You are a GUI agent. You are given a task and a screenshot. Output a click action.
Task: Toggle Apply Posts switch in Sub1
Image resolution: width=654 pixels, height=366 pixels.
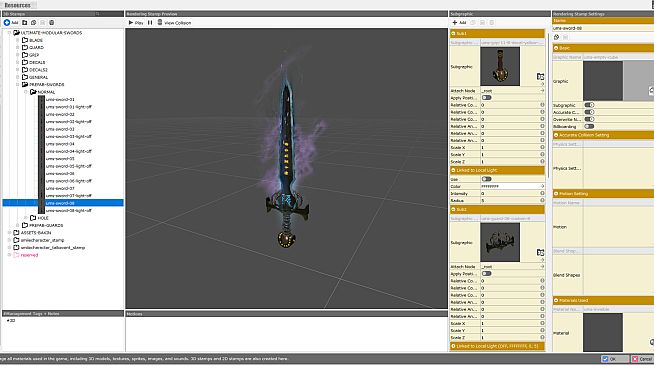(x=486, y=98)
